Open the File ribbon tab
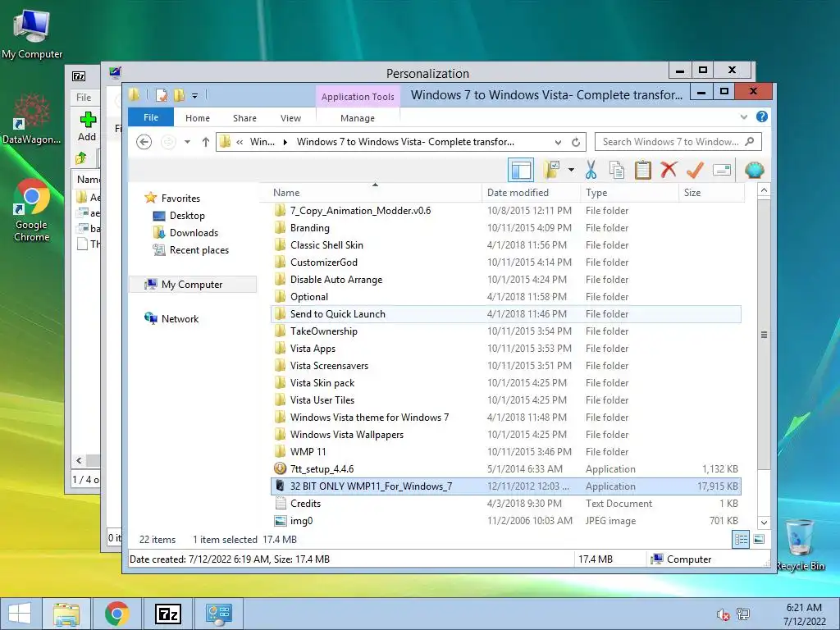This screenshot has height=630, width=840. tap(151, 117)
